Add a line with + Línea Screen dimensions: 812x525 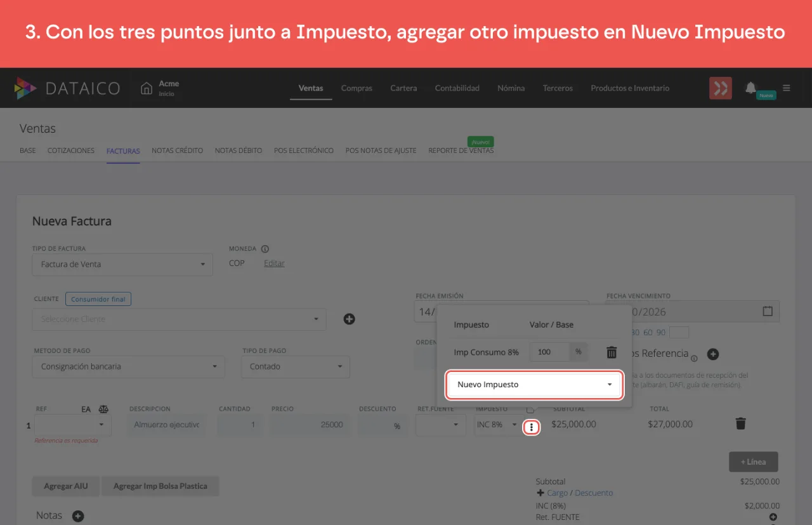(x=753, y=462)
